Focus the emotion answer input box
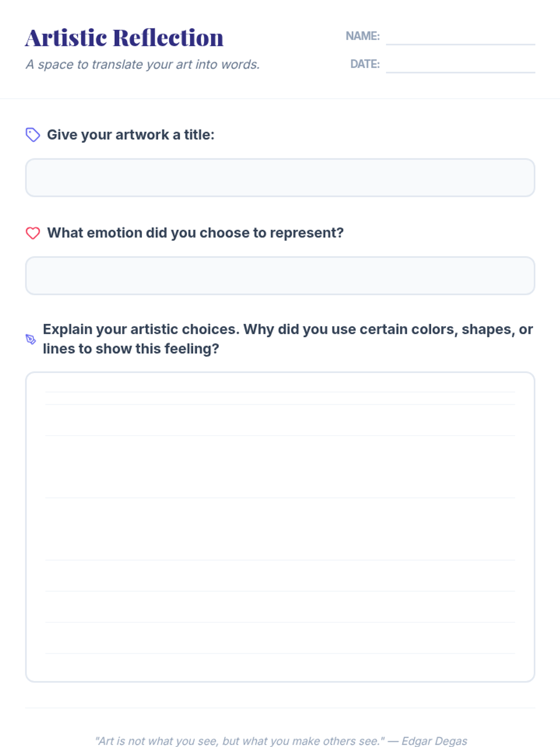The height and width of the screenshot is (747, 560). pyautogui.click(x=280, y=276)
